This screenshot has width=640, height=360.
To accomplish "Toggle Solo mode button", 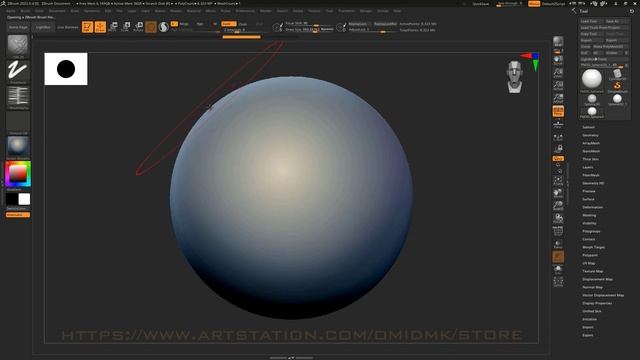I will (558, 269).
